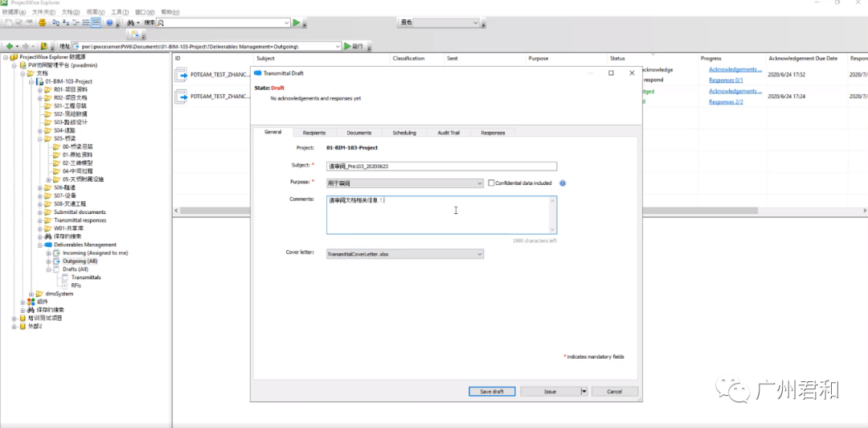Click the Cancel button

click(x=615, y=392)
